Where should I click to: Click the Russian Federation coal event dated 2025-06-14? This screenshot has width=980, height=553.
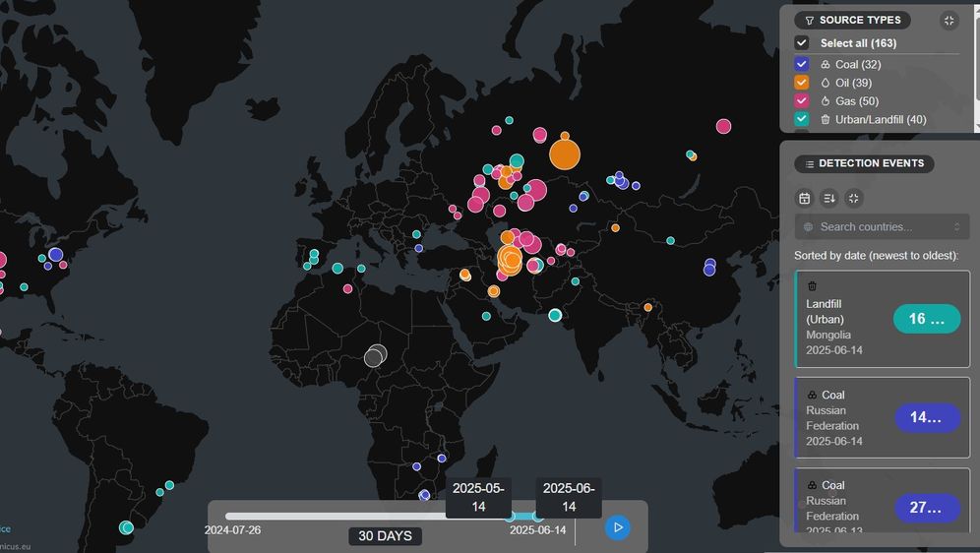[x=882, y=417]
